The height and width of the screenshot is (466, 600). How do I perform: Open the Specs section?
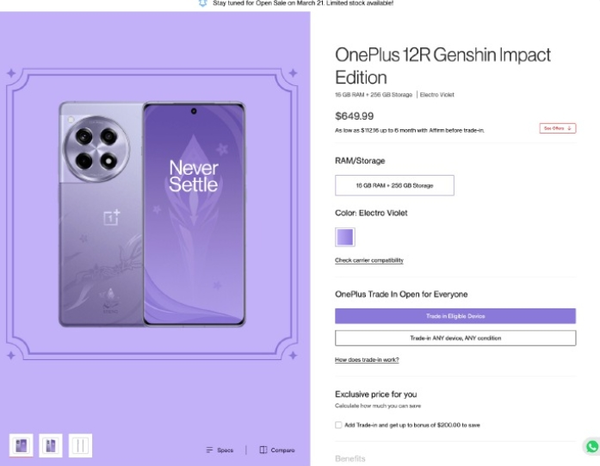219,450
